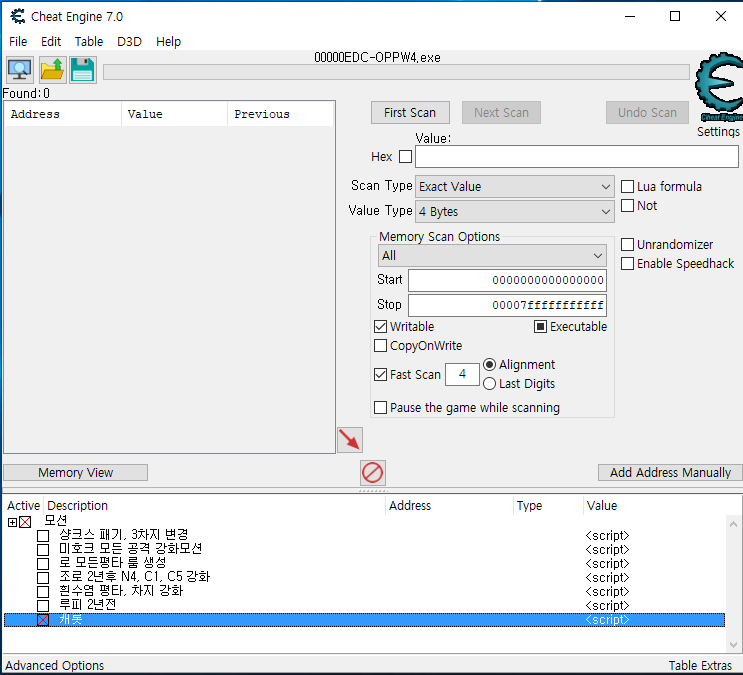Click Add Address Manually
743x675 pixels.
(x=670, y=473)
